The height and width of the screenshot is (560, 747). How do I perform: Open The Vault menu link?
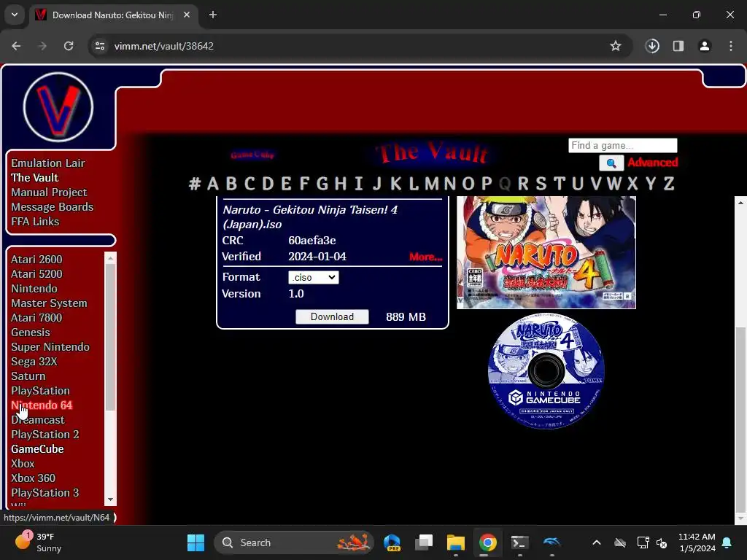(34, 178)
